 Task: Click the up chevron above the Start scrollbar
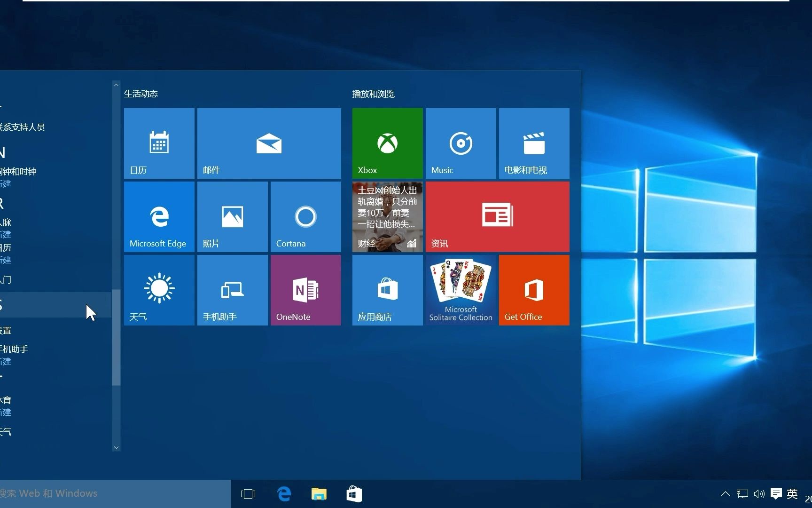116,84
